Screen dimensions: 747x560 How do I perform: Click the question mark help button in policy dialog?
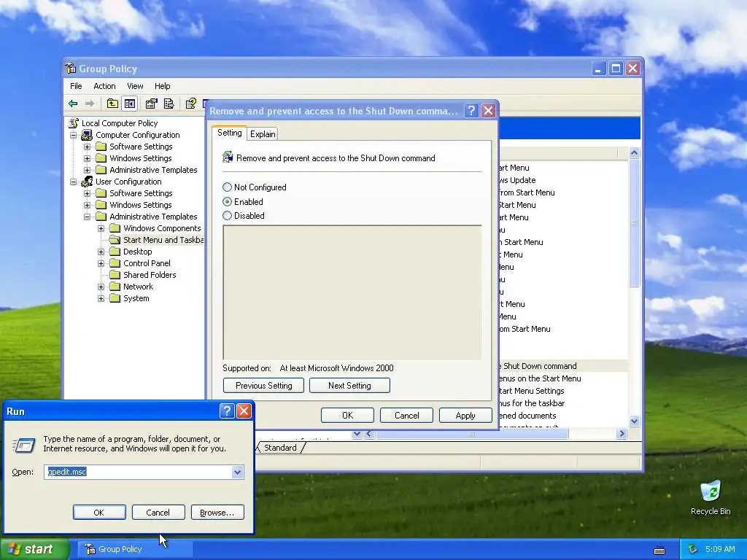coord(471,111)
